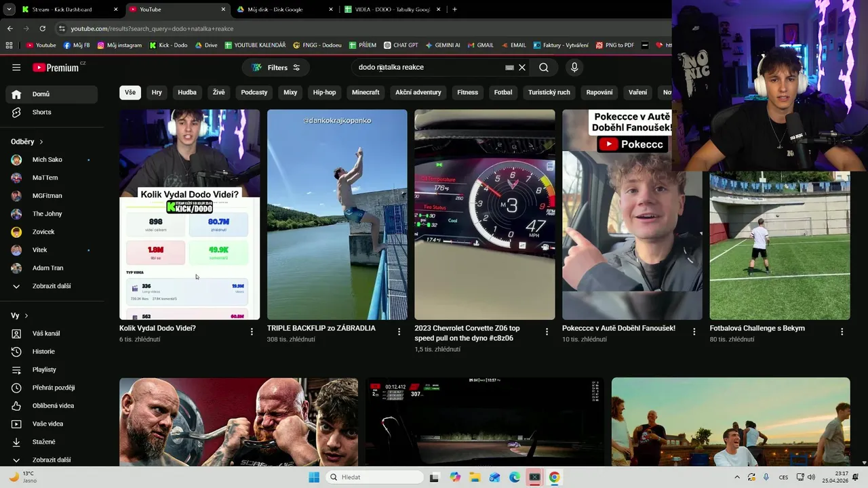Open the 'YOUTUBE KALENDÁŘ' bookmark
Viewport: 868px width, 488px height.
(255, 45)
